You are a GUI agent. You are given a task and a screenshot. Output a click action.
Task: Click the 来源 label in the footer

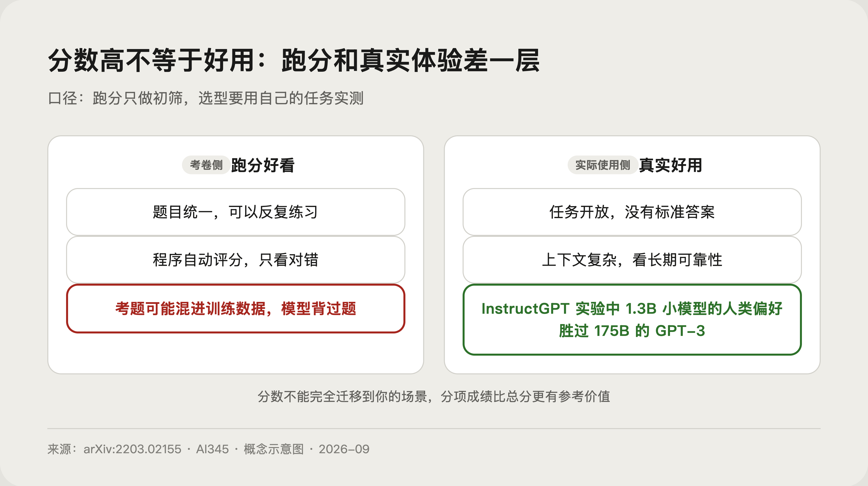[59, 449]
